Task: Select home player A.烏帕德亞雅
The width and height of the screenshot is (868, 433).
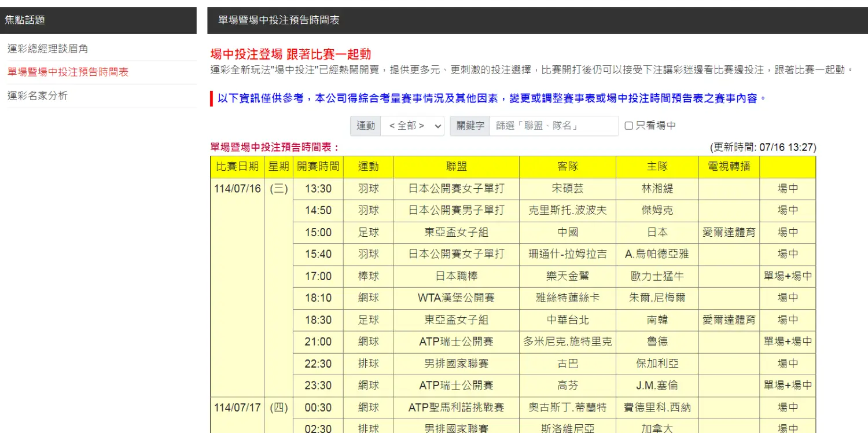Action: click(x=657, y=254)
